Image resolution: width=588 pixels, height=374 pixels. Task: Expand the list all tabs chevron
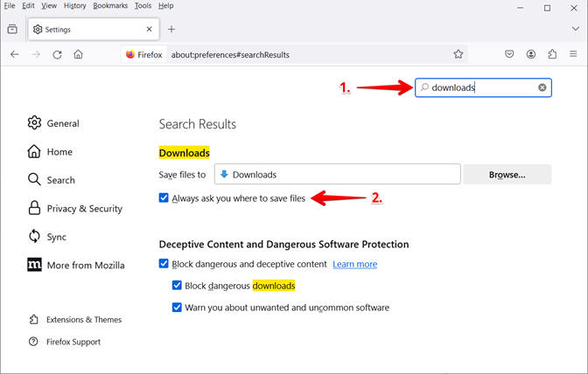click(x=575, y=29)
